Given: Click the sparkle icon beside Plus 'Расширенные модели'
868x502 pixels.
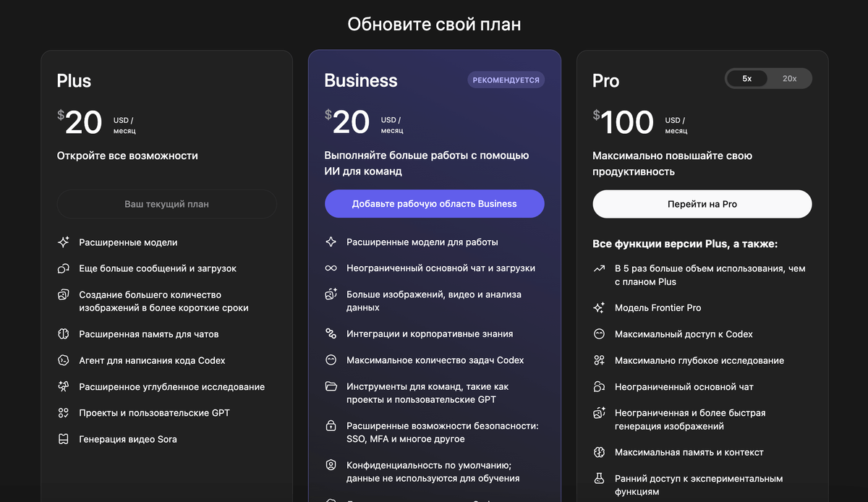Looking at the screenshot, I should click(x=64, y=242).
